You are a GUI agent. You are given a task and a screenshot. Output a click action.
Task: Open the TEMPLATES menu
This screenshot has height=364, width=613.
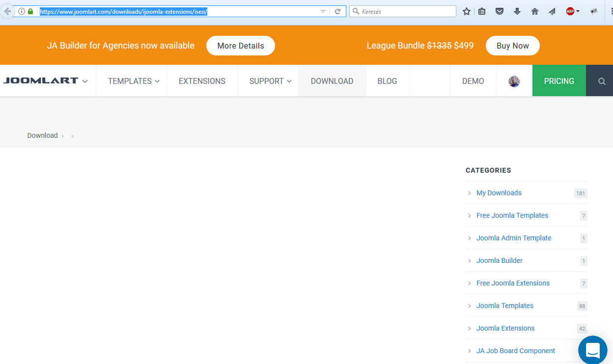(134, 81)
